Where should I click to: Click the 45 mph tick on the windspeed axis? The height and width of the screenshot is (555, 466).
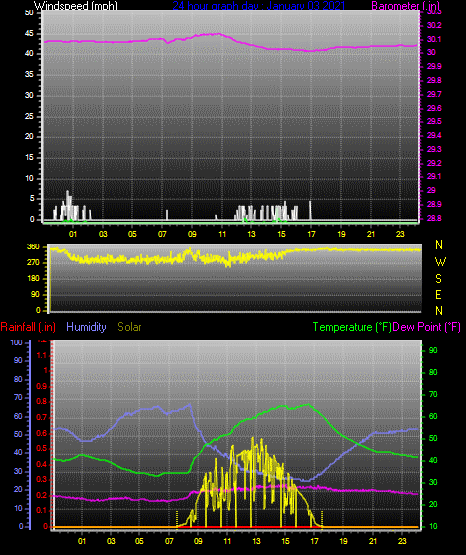tap(29, 34)
